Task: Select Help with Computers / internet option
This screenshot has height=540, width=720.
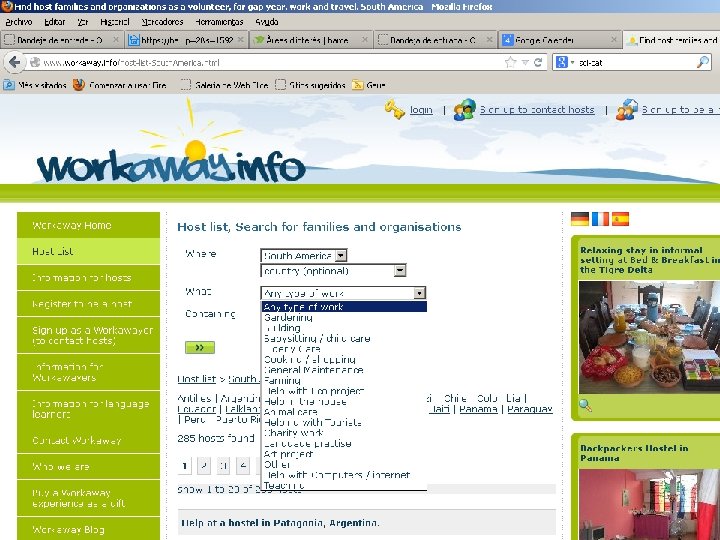Action: [337, 475]
